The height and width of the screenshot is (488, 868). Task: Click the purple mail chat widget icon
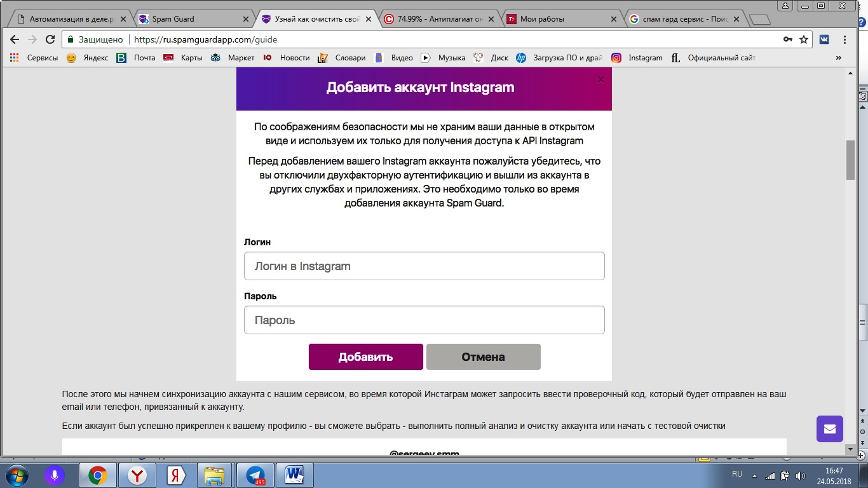tap(829, 429)
